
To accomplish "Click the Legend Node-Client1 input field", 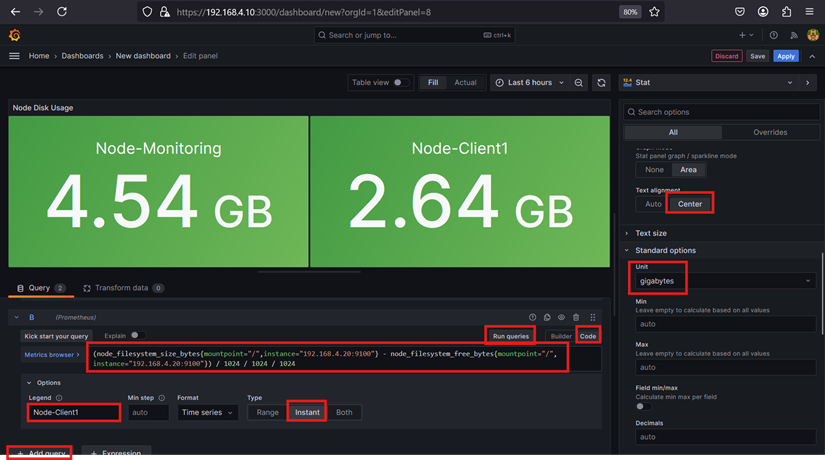I will (74, 412).
